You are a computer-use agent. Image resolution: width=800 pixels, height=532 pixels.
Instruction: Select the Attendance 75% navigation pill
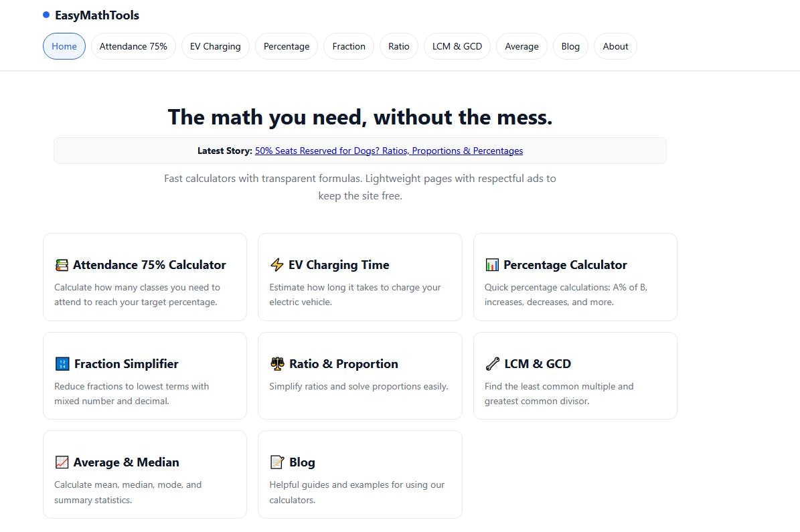(133, 46)
